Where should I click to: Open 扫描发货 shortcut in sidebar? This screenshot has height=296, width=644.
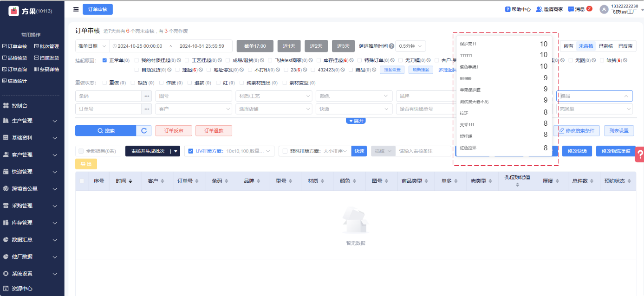(x=46, y=58)
